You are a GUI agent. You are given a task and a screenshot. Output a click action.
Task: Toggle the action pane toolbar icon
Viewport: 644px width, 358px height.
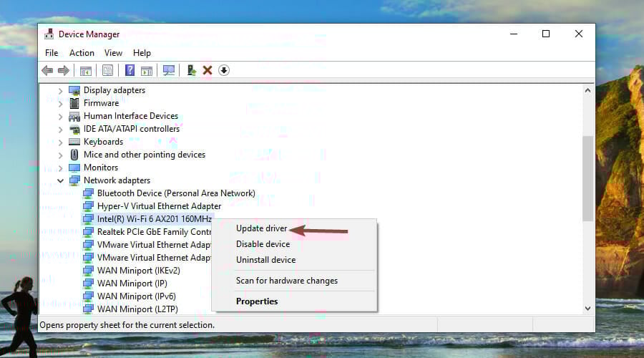click(147, 71)
